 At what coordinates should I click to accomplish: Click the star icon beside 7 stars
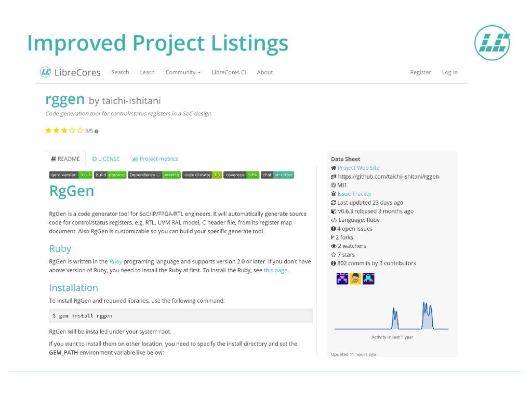tap(334, 255)
